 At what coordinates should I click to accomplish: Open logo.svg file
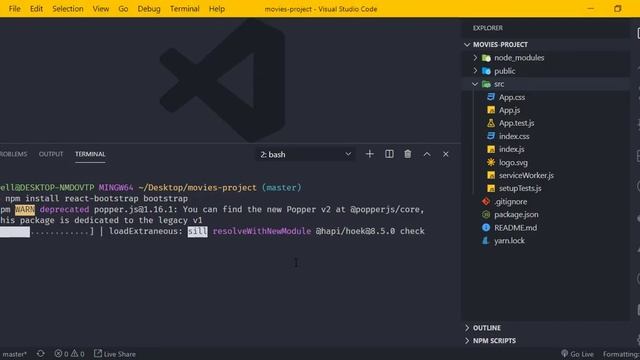pyautogui.click(x=513, y=162)
